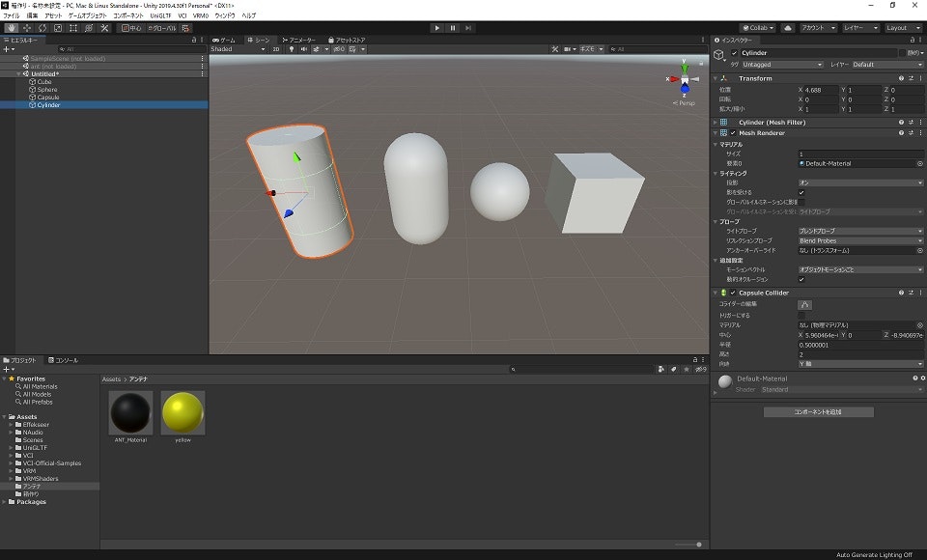Select the yellow material thumbnail
The image size is (927, 560).
click(183, 412)
